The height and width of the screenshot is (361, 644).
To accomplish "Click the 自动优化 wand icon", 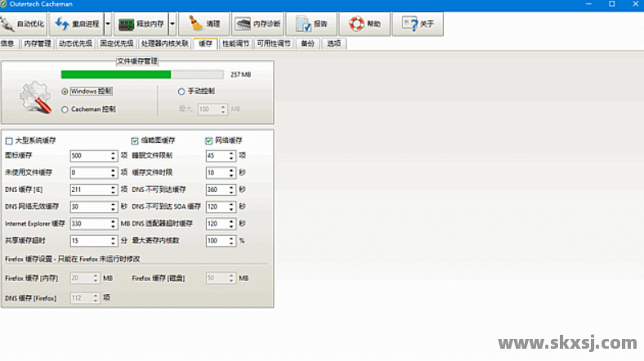I will tap(11, 25).
